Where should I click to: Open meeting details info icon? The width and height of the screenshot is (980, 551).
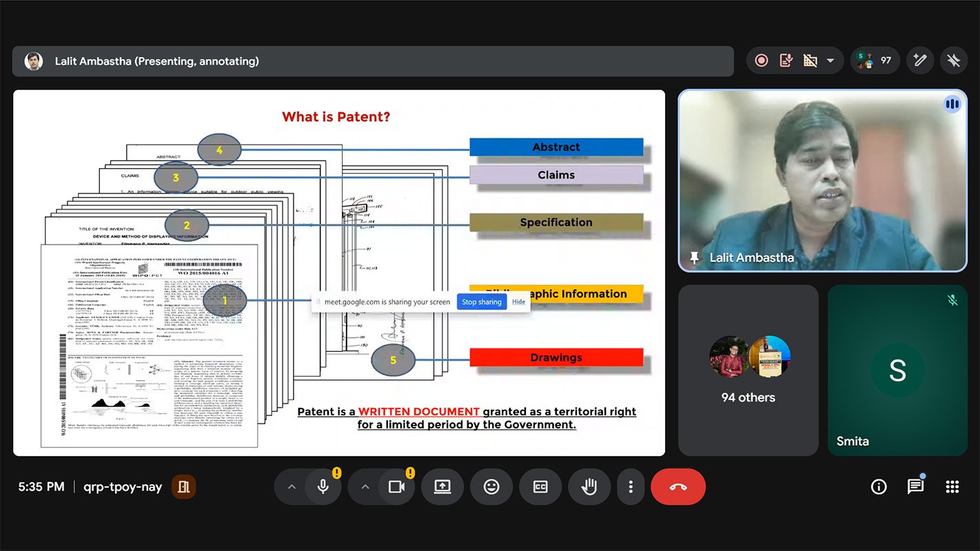[x=879, y=487]
